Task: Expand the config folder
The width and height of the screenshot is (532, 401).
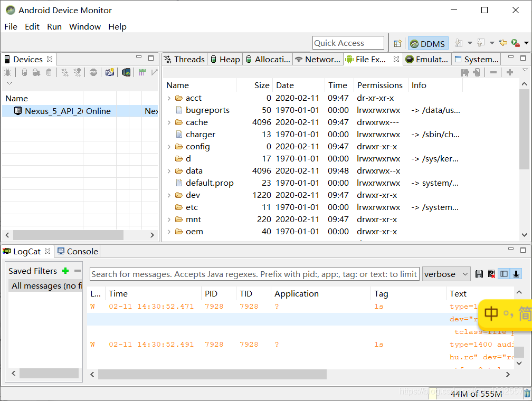Action: (169, 147)
